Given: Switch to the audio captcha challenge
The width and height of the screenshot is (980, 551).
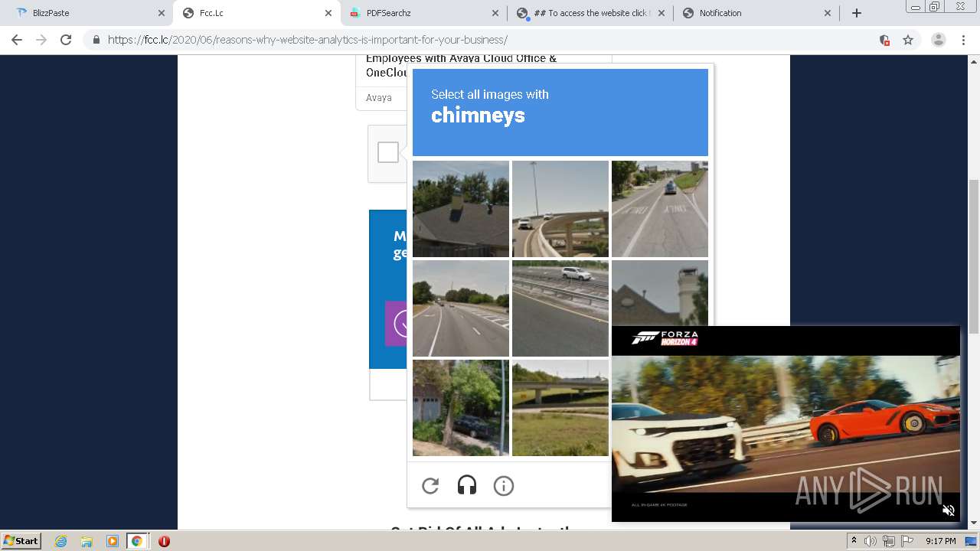Looking at the screenshot, I should tap(467, 486).
